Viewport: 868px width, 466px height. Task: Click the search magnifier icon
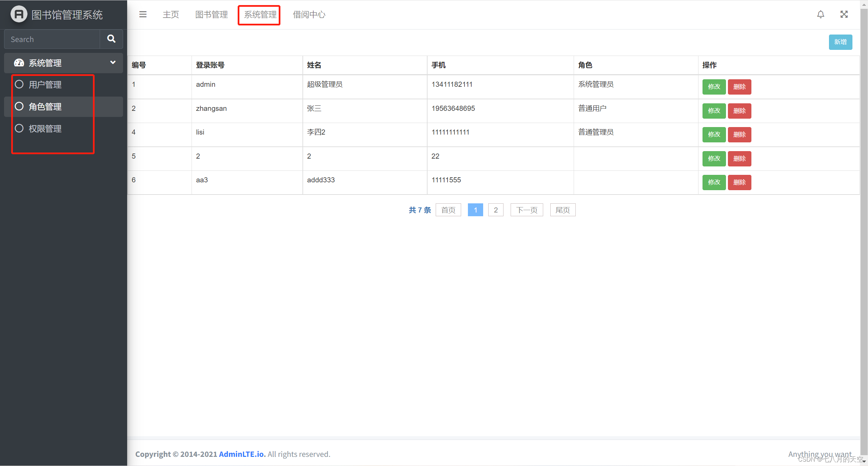(x=111, y=39)
